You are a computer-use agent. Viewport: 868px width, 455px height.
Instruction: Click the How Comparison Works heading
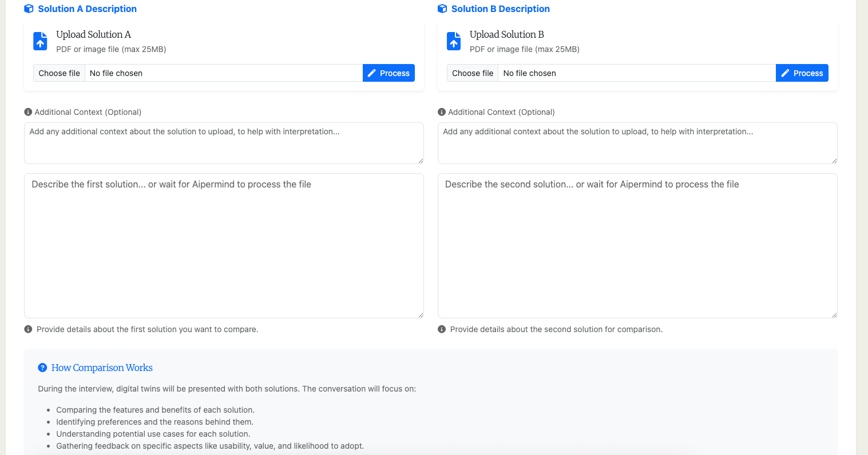click(x=102, y=368)
